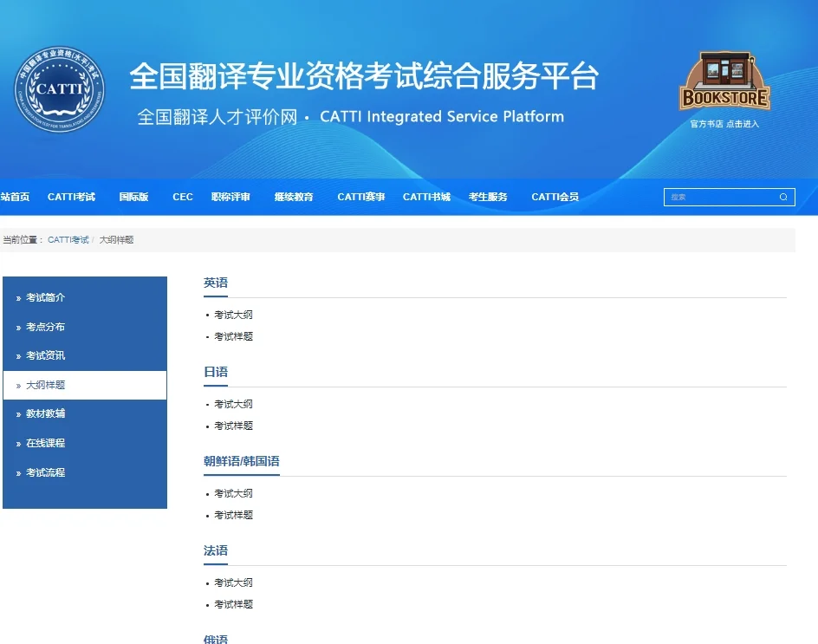Open 考试样题 under 朝鲜语/韩国语
Image resolution: width=818 pixels, height=644 pixels.
point(233,515)
